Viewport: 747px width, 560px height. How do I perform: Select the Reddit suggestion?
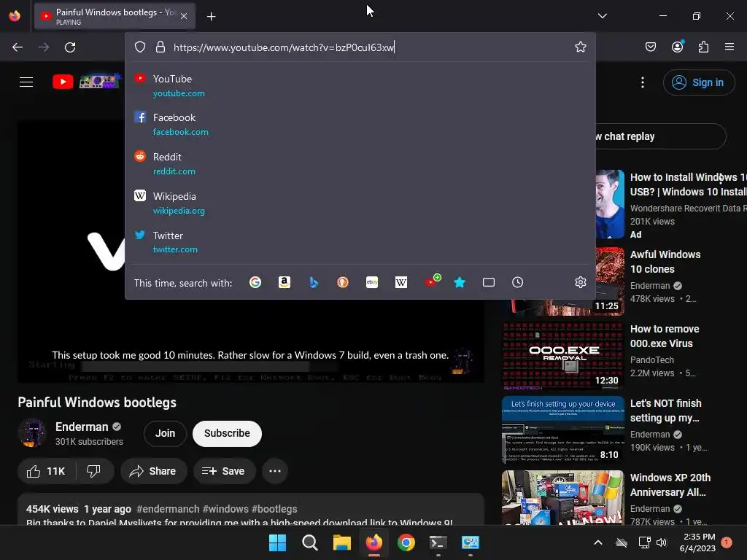[360, 164]
